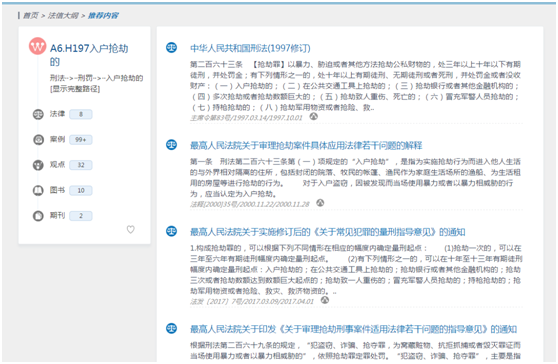Open 期刊 category in sidebar
This screenshot has width=558, height=364.
(x=57, y=215)
